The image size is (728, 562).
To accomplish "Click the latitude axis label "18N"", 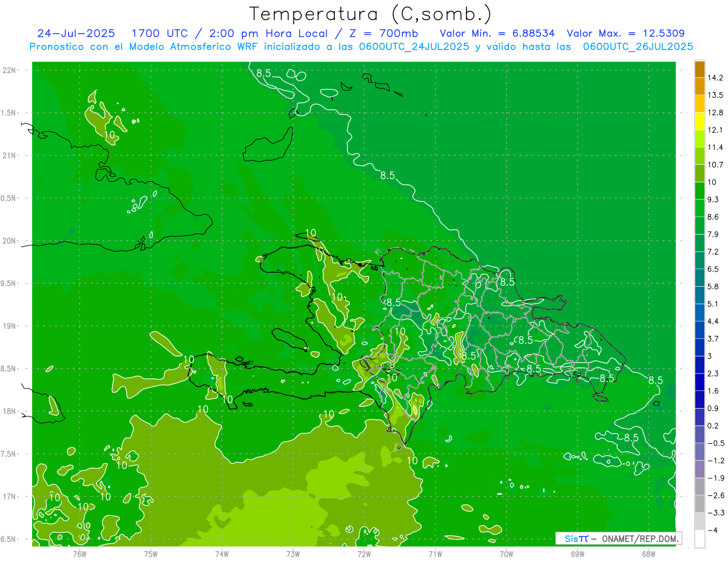I will point(9,412).
